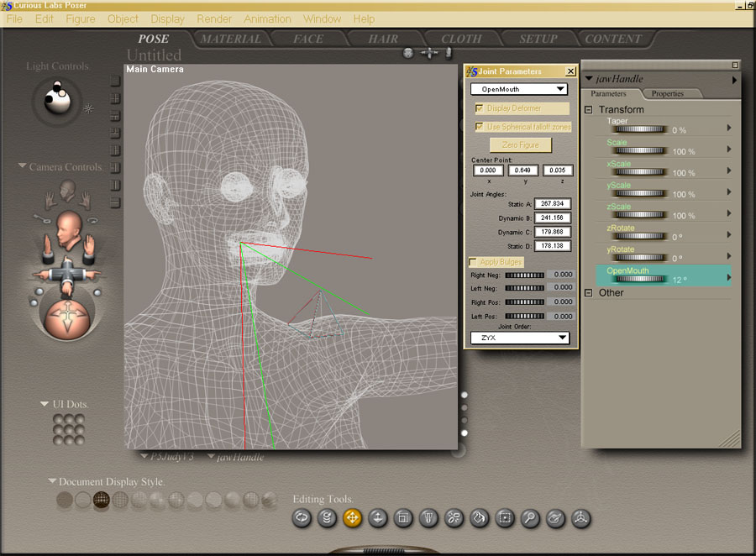Choose the wireframe document display style
756x556 pixels.
[x=102, y=501]
